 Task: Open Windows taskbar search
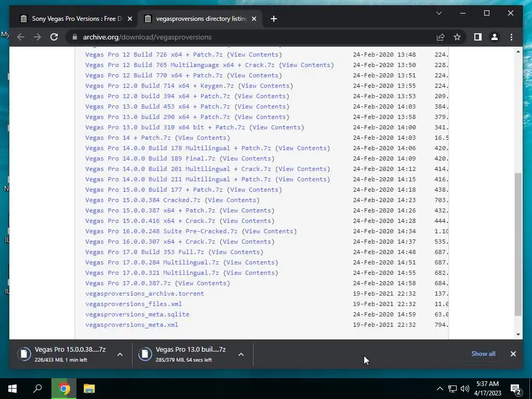pos(37,389)
